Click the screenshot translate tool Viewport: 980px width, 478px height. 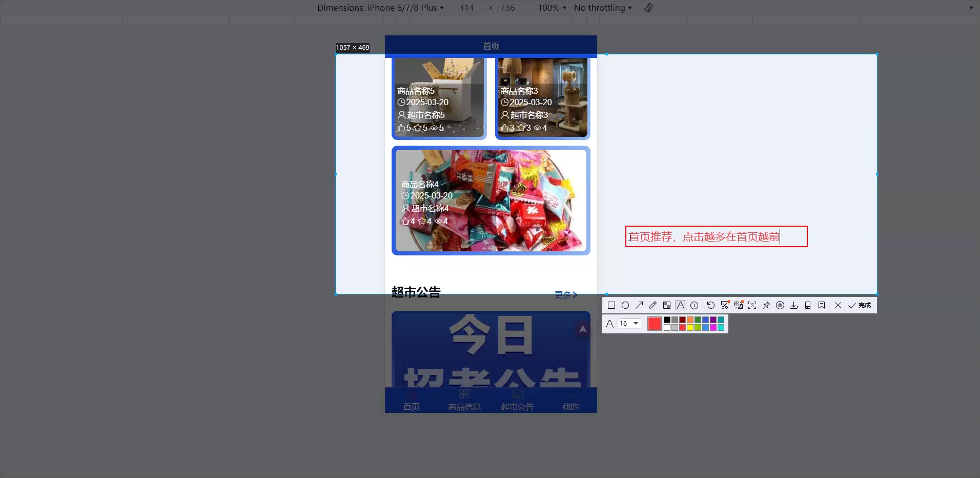tap(739, 305)
